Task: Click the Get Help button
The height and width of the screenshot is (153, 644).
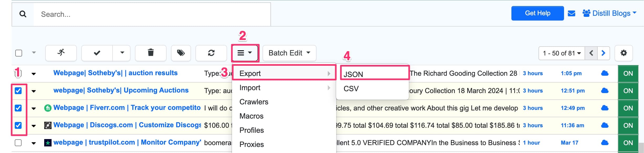Action: pyautogui.click(x=537, y=13)
